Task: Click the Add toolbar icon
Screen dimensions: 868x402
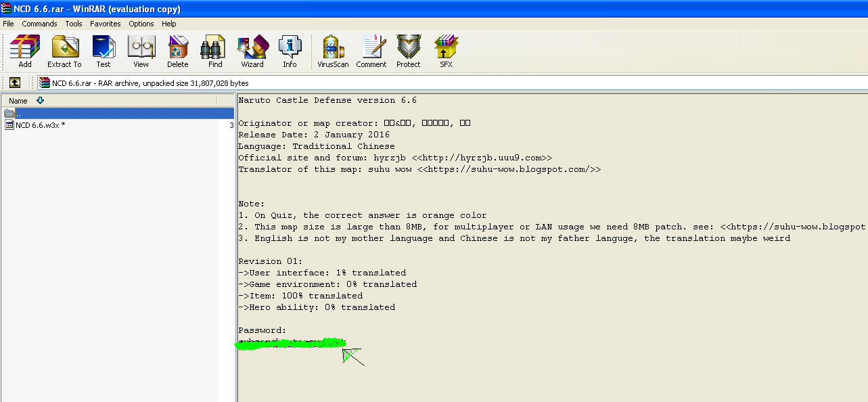Action: pyautogui.click(x=25, y=51)
